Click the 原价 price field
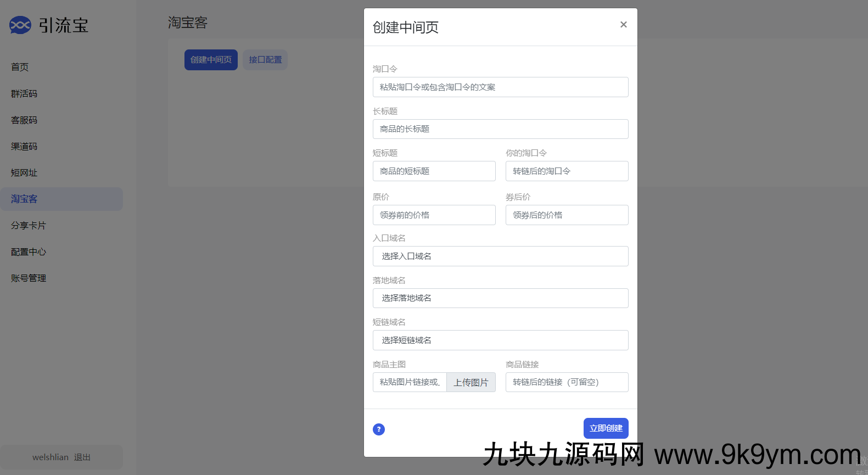868x475 pixels. pyautogui.click(x=434, y=215)
